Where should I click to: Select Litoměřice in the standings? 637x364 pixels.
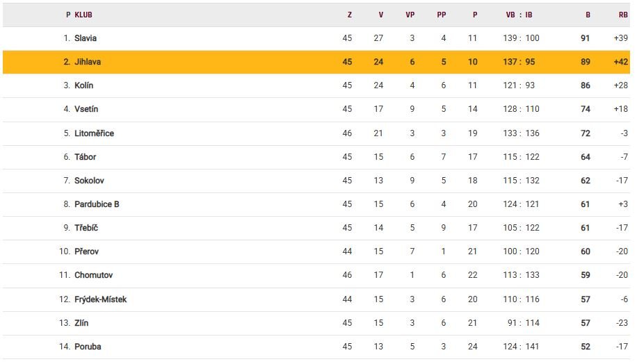point(94,133)
